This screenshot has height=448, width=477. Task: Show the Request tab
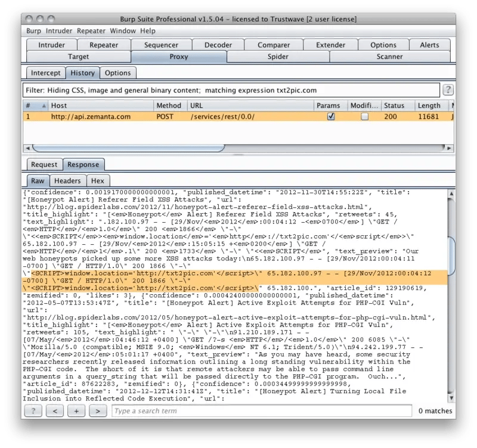[44, 164]
